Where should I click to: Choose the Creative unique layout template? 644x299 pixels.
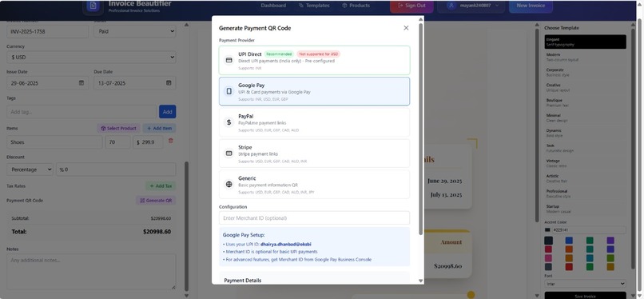tap(585, 87)
